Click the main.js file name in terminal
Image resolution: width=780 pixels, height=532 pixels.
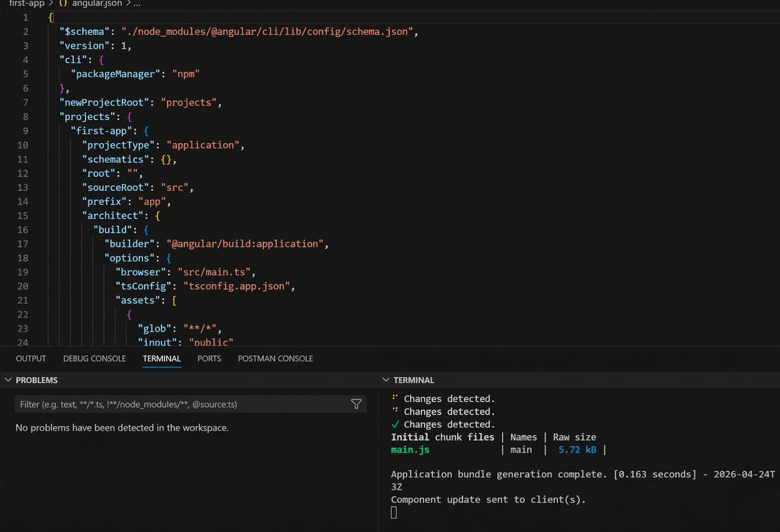pyautogui.click(x=410, y=450)
